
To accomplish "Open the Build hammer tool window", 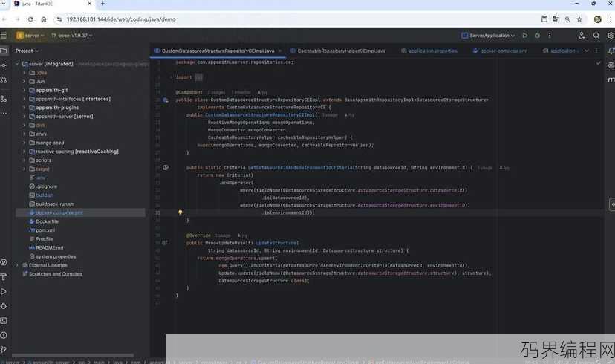I will click(4, 277).
